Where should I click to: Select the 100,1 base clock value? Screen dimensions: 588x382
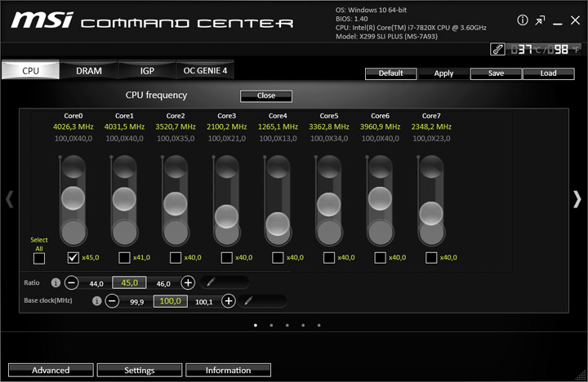point(203,302)
